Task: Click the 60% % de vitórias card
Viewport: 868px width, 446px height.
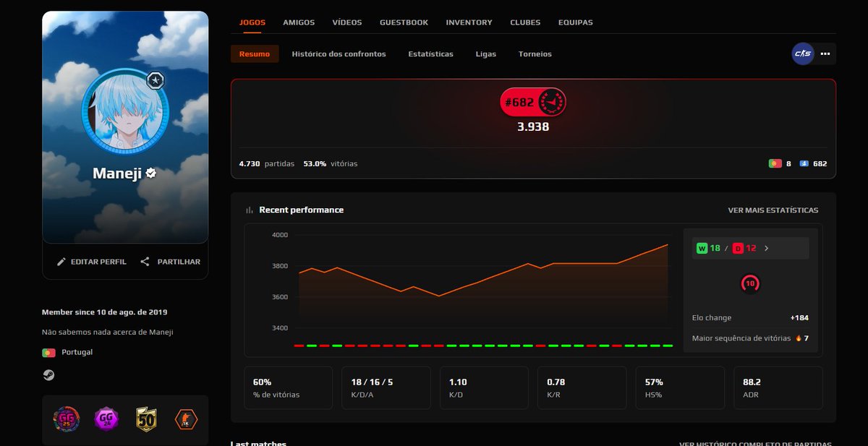Action: (x=288, y=387)
